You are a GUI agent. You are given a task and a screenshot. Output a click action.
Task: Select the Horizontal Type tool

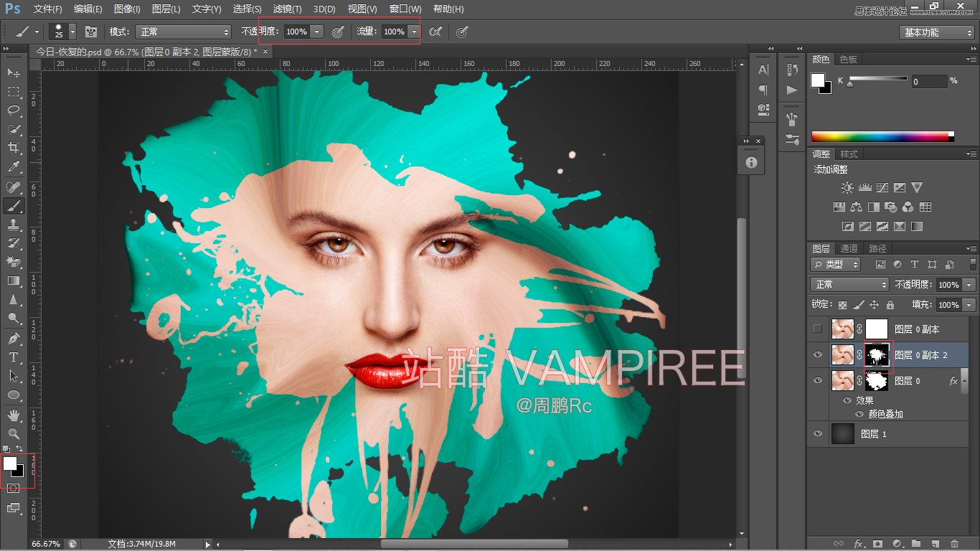pos(14,357)
